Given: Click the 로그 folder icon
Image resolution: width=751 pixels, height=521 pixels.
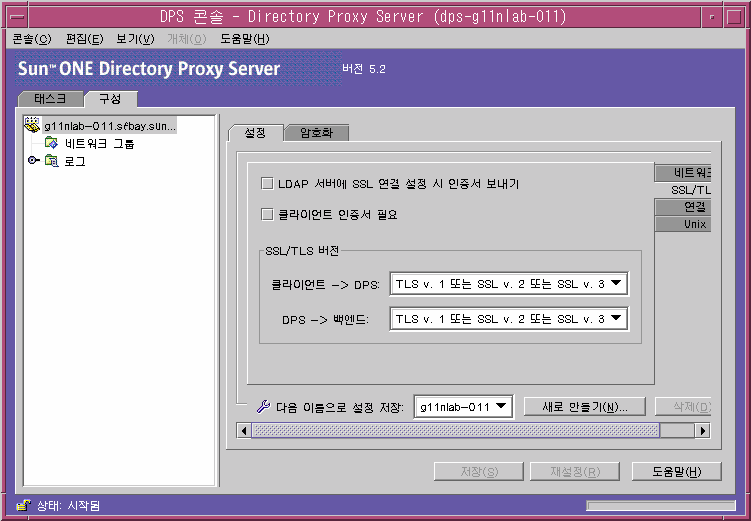Looking at the screenshot, I should pyautogui.click(x=51, y=161).
